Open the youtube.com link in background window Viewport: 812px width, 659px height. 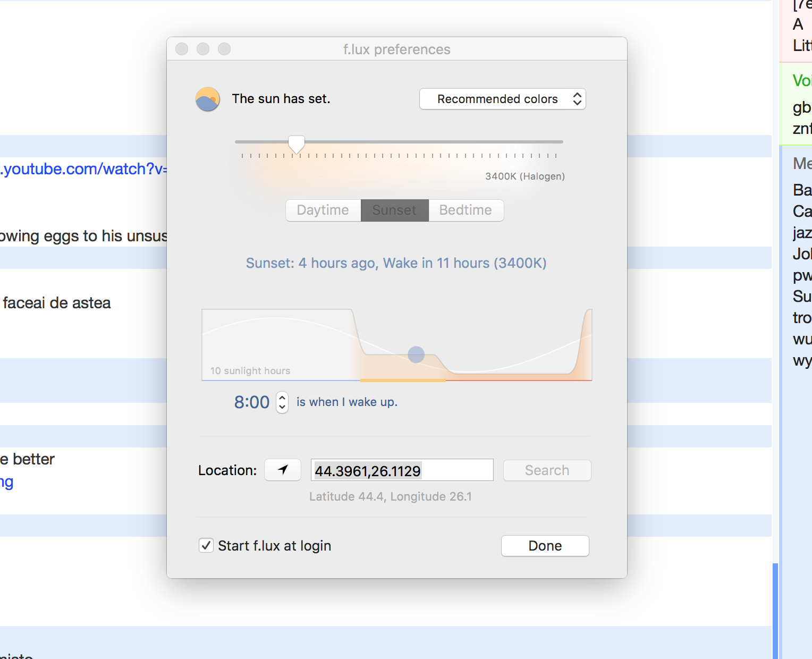(x=83, y=168)
